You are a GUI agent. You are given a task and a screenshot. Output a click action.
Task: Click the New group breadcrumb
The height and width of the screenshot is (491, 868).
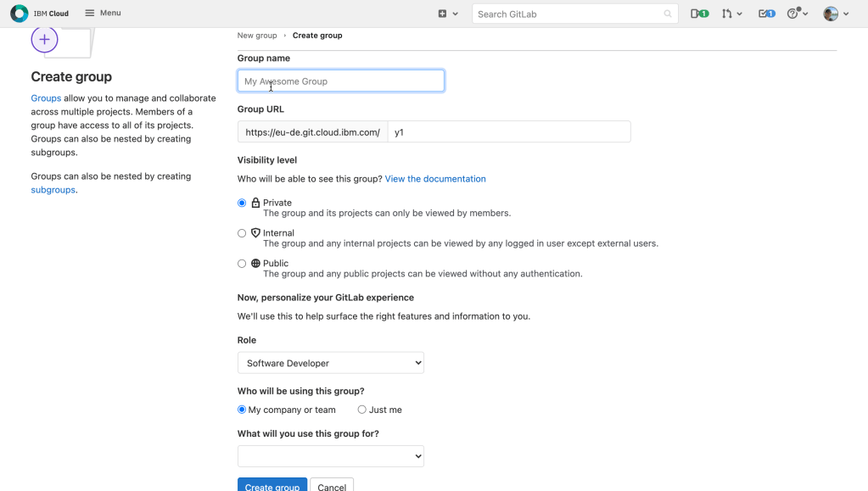(257, 36)
